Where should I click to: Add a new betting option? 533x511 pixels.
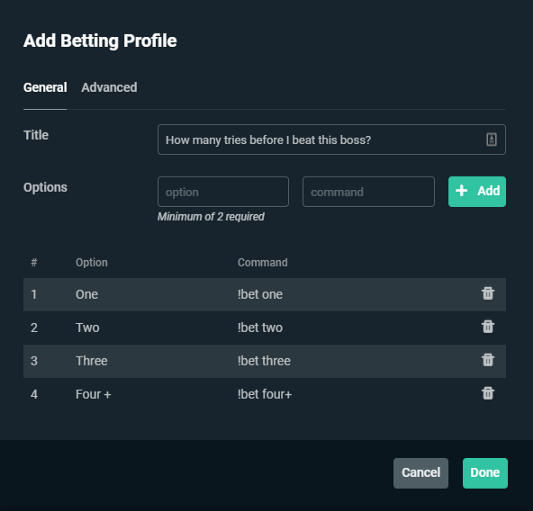pos(477,191)
